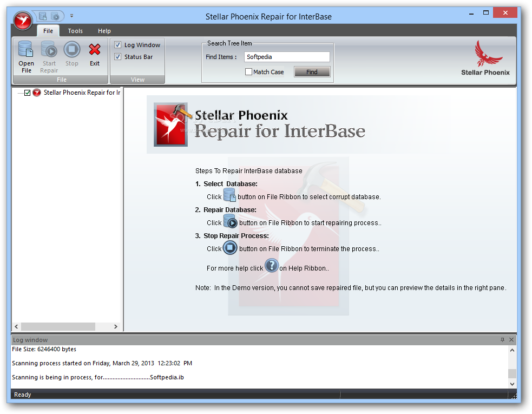This screenshot has height=414, width=532.
Task: Click the repair database icon in step 2
Action: [231, 221]
